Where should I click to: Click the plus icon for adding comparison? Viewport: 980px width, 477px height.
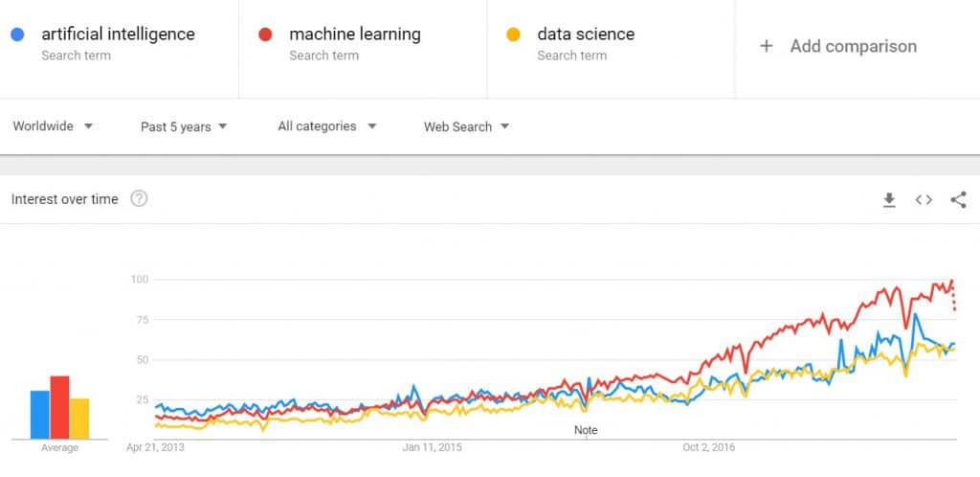tap(766, 46)
